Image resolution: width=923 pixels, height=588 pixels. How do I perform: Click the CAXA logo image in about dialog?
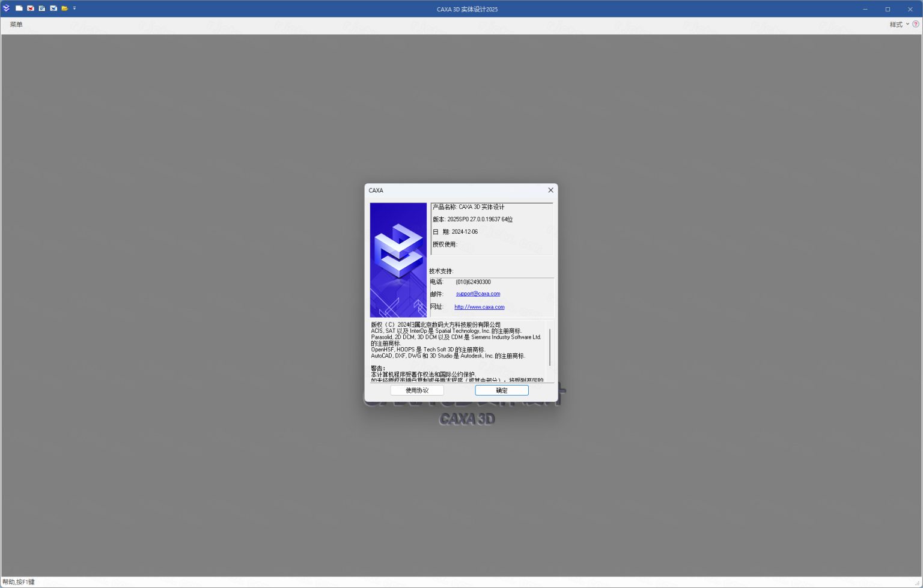(x=398, y=259)
